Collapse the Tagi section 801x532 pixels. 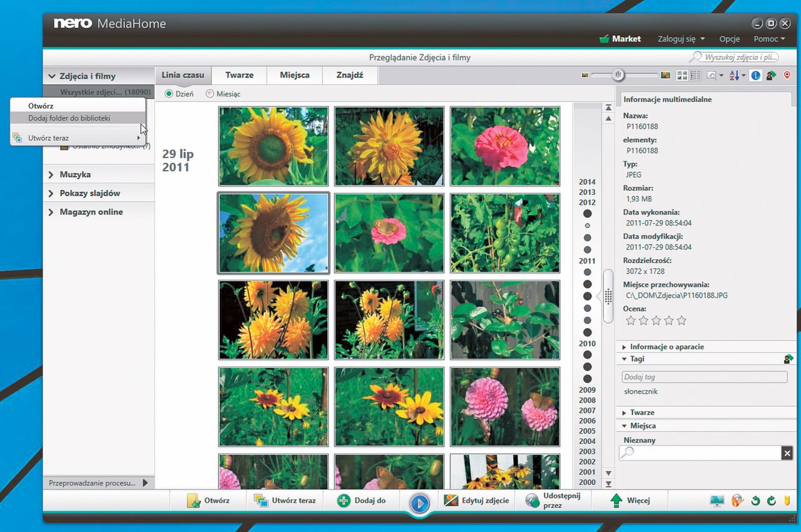click(624, 359)
